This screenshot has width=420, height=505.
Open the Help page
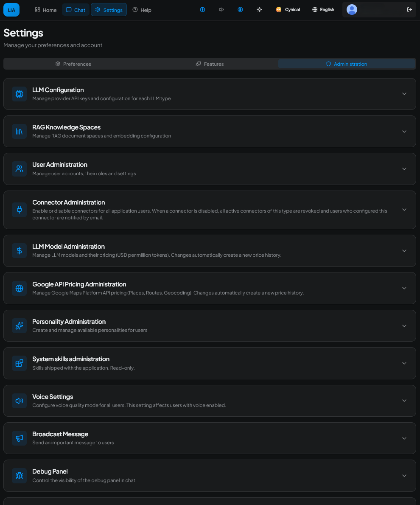(x=142, y=9)
